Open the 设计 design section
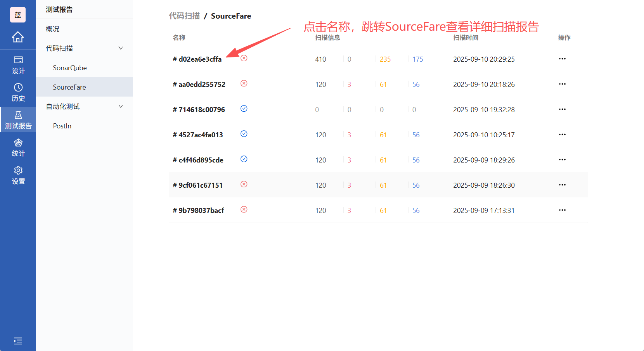The height and width of the screenshot is (351, 644). click(18, 65)
